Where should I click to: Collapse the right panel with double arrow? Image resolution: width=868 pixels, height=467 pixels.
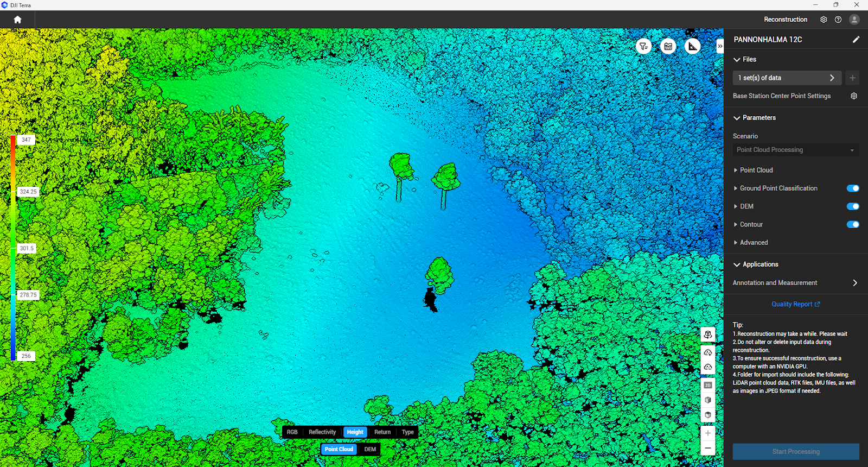[720, 46]
